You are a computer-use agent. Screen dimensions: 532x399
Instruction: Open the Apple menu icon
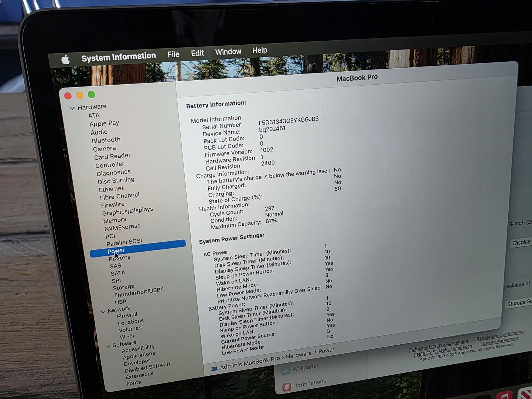65,59
